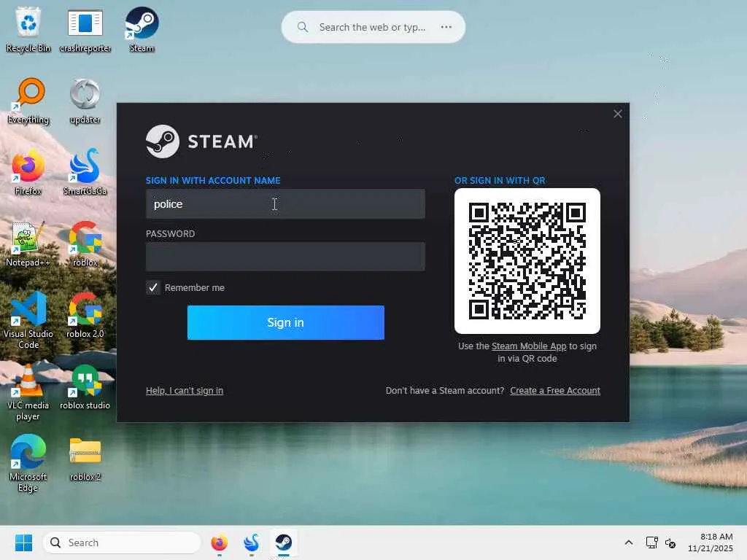This screenshot has height=560, width=747.
Task: Click the Sign in button
Action: (x=286, y=322)
